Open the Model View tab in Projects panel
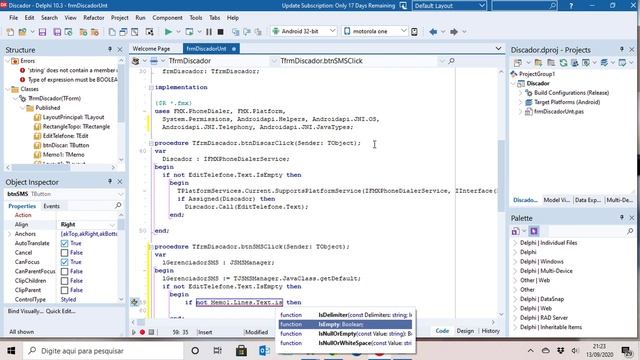640x360 pixels. click(556, 200)
